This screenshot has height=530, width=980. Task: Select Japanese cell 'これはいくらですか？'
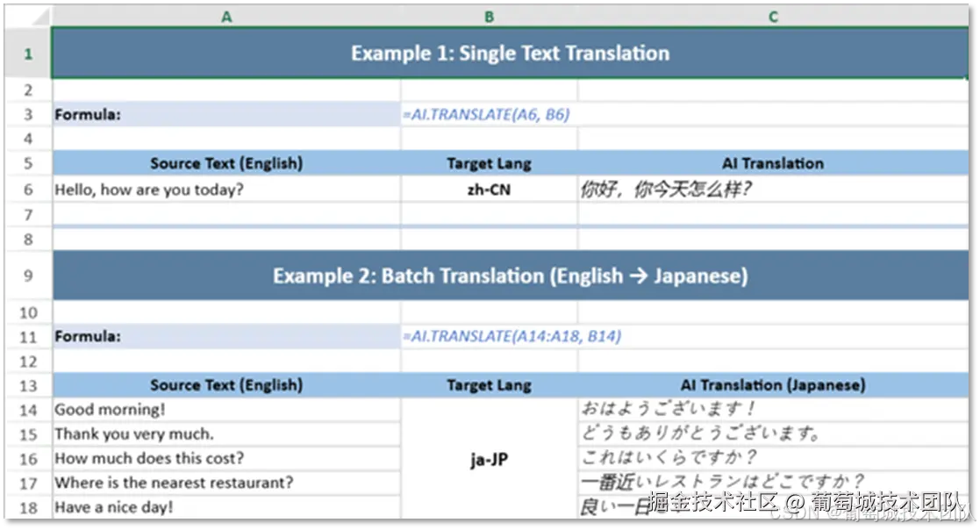(x=773, y=459)
